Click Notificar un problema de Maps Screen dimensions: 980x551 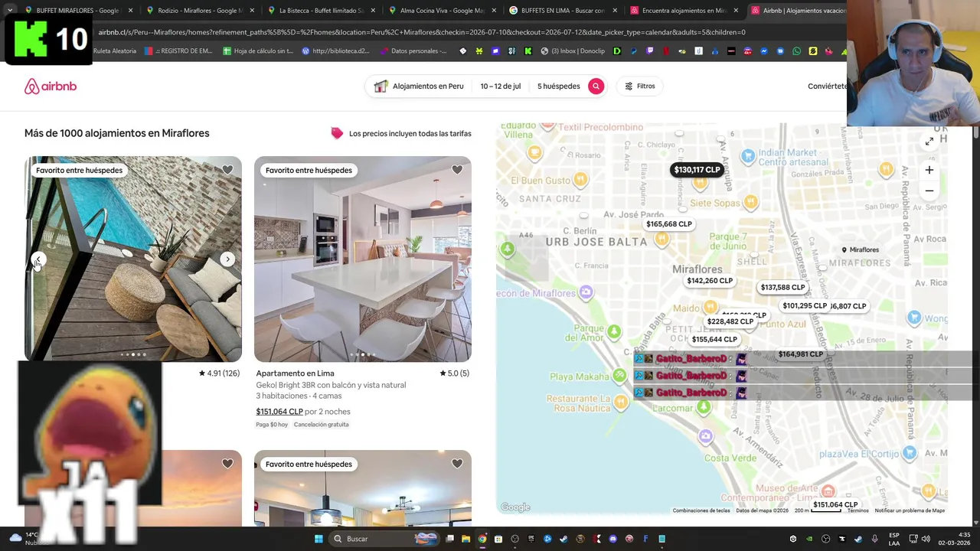tap(910, 510)
